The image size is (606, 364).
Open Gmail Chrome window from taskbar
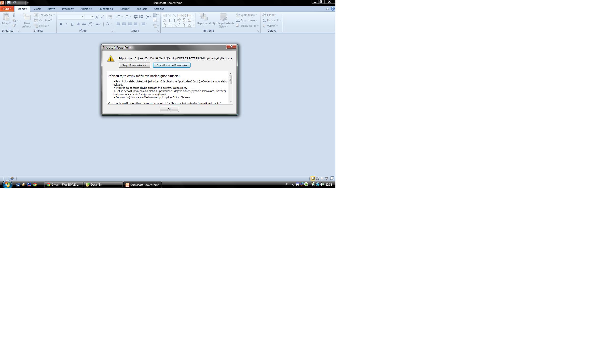pyautogui.click(x=64, y=185)
